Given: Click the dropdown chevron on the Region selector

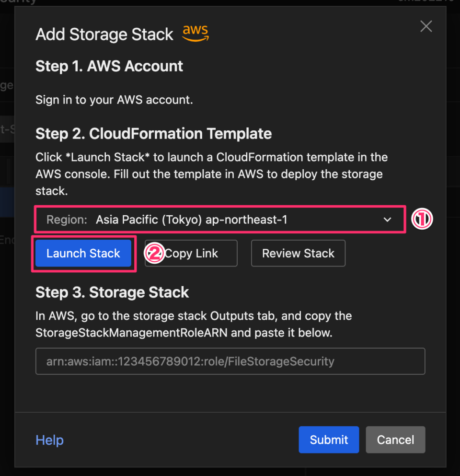Looking at the screenshot, I should click(x=387, y=220).
